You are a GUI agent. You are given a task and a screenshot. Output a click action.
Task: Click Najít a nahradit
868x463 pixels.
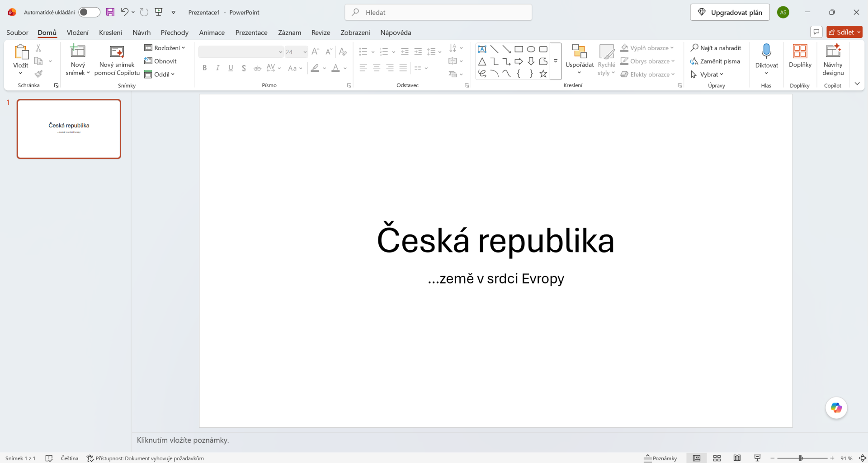[x=716, y=48]
